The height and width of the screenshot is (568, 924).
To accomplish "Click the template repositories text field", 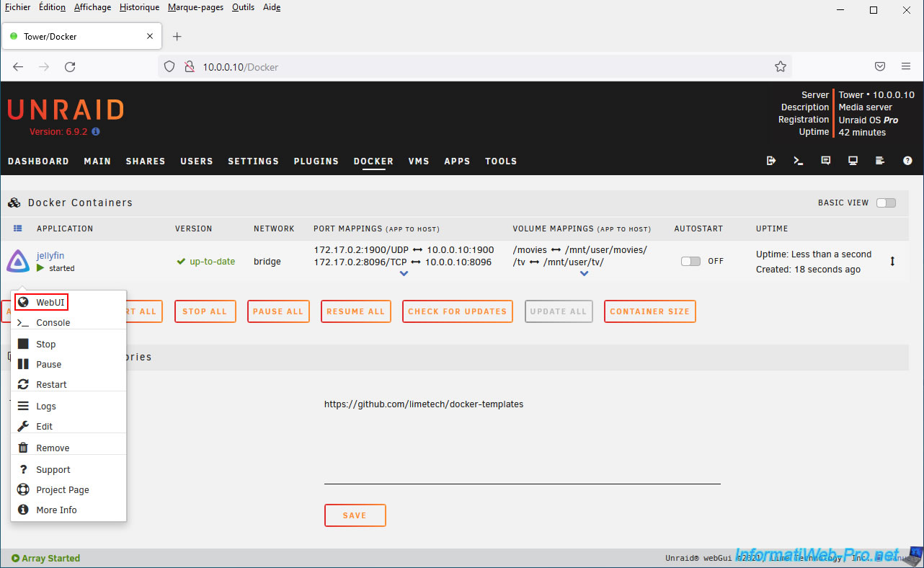I will pos(522,440).
